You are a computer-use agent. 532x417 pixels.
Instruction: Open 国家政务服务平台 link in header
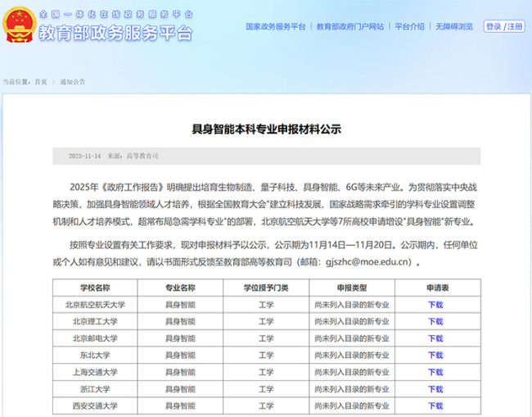(x=275, y=27)
